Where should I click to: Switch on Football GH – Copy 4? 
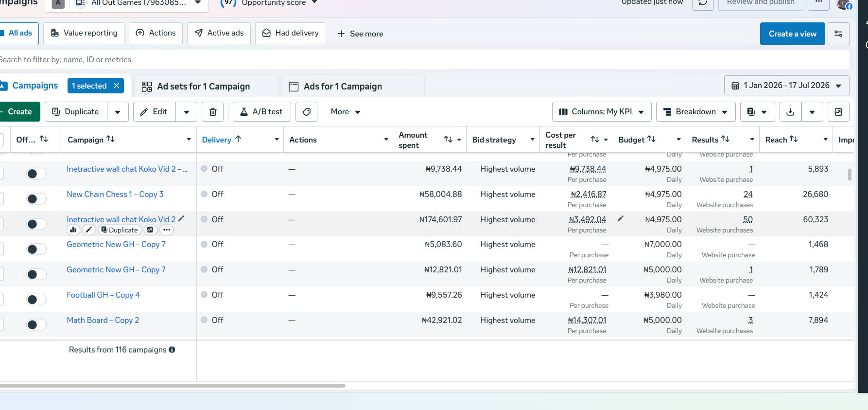pos(36,300)
